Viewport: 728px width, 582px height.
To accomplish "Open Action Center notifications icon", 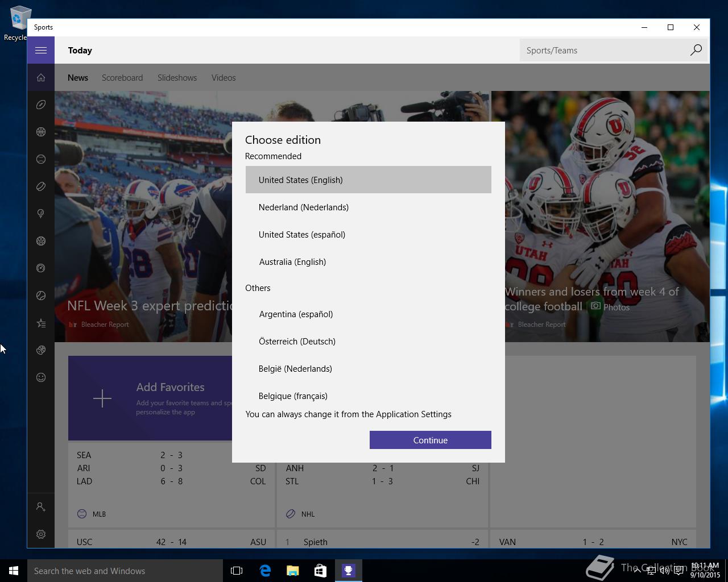I will pos(679,571).
